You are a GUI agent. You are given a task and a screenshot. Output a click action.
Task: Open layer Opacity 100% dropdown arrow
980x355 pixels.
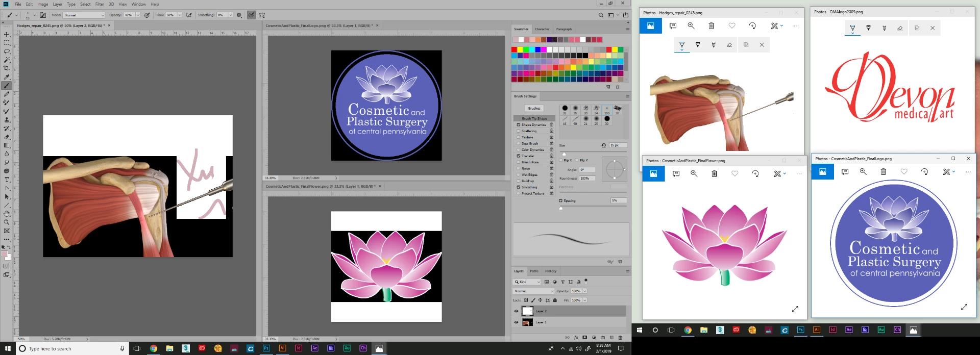point(585,291)
